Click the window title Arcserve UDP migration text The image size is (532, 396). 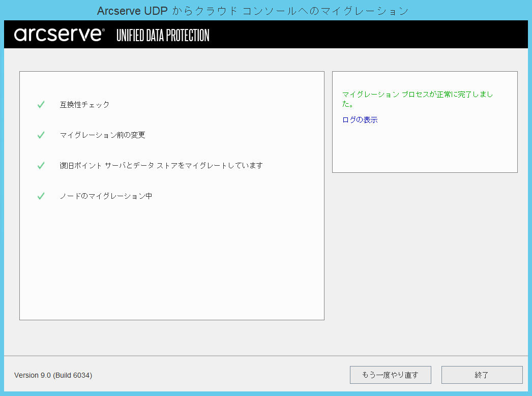click(x=252, y=11)
